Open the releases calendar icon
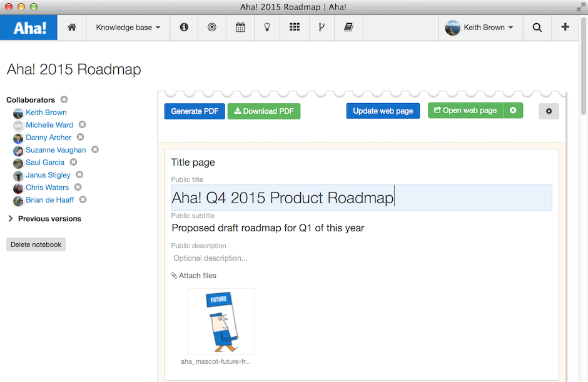Viewport: 588px width, 382px height. (x=240, y=28)
